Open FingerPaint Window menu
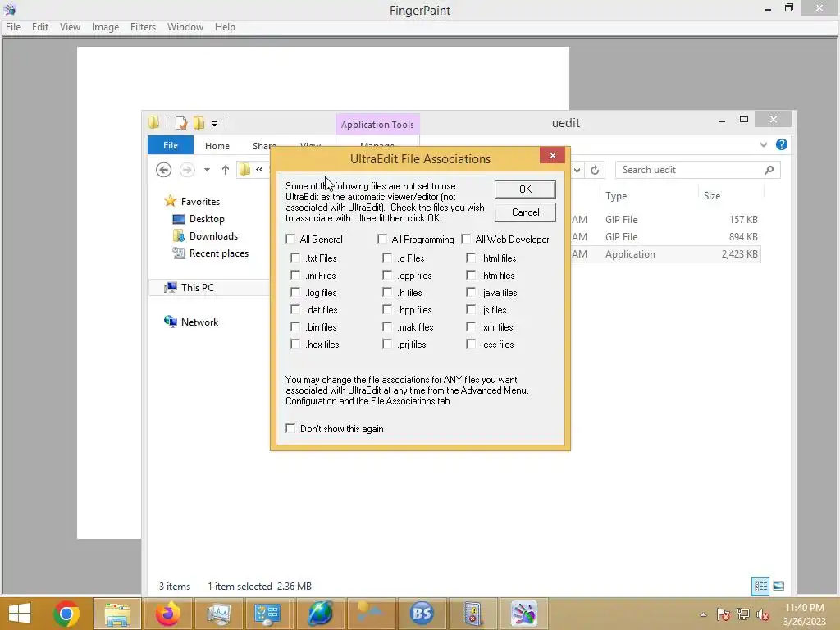Image resolution: width=840 pixels, height=630 pixels. (x=185, y=27)
